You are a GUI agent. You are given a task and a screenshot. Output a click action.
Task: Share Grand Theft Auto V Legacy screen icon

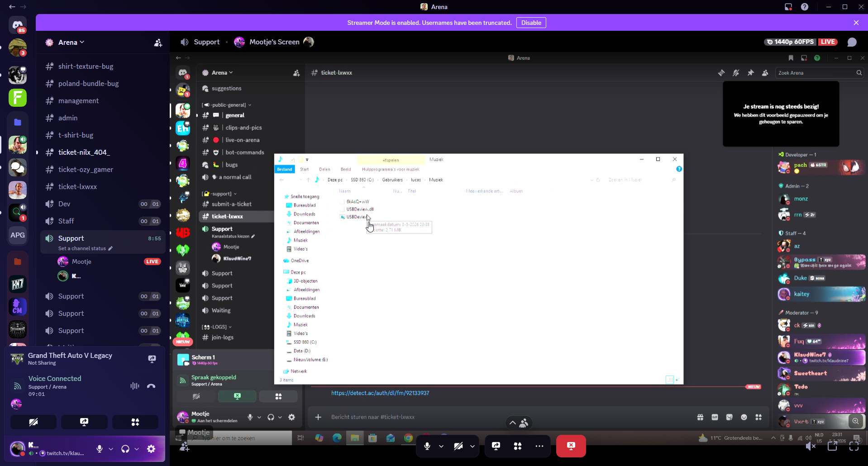[152, 359]
